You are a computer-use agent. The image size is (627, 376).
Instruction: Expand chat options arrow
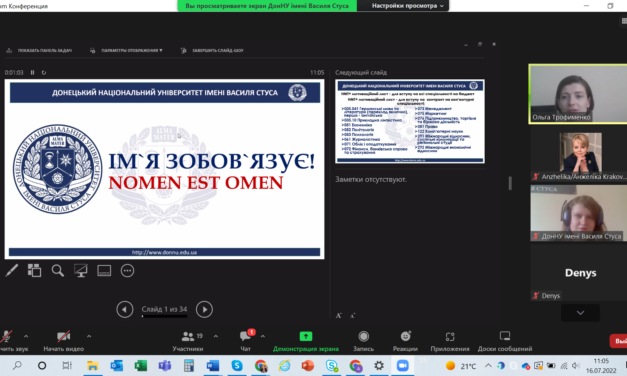[263, 336]
